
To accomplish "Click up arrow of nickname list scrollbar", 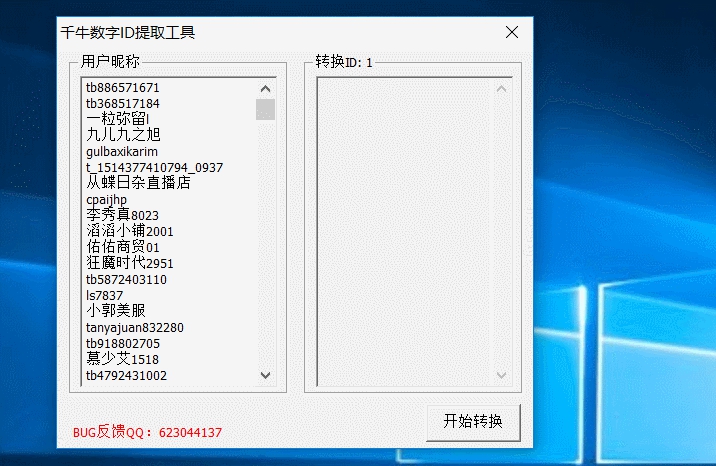I will [265, 89].
